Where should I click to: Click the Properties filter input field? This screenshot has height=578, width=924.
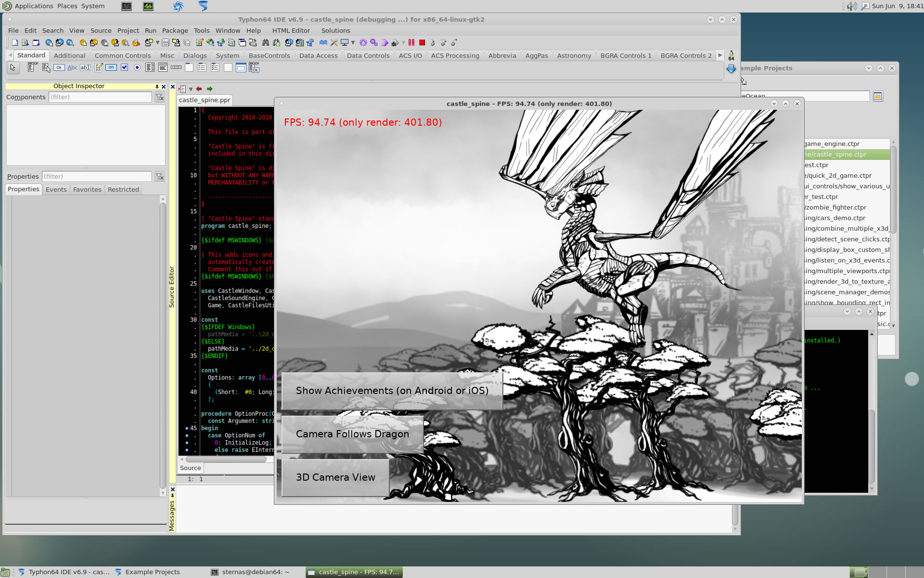click(97, 177)
